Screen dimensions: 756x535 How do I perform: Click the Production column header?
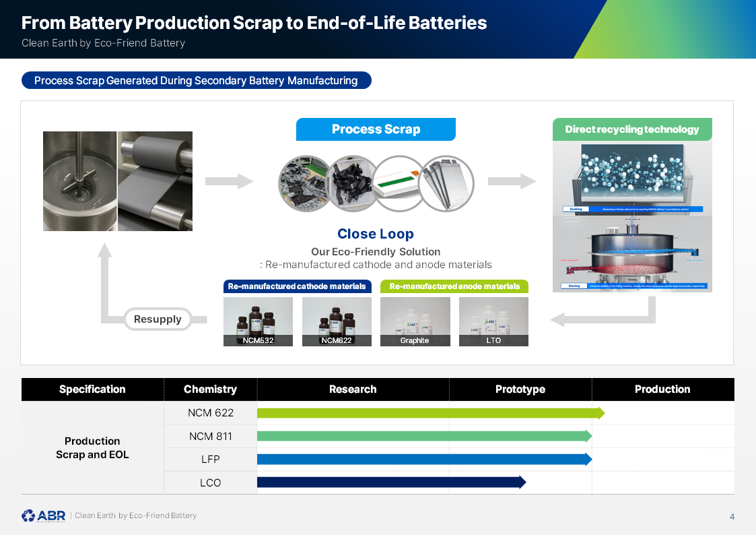[662, 389]
